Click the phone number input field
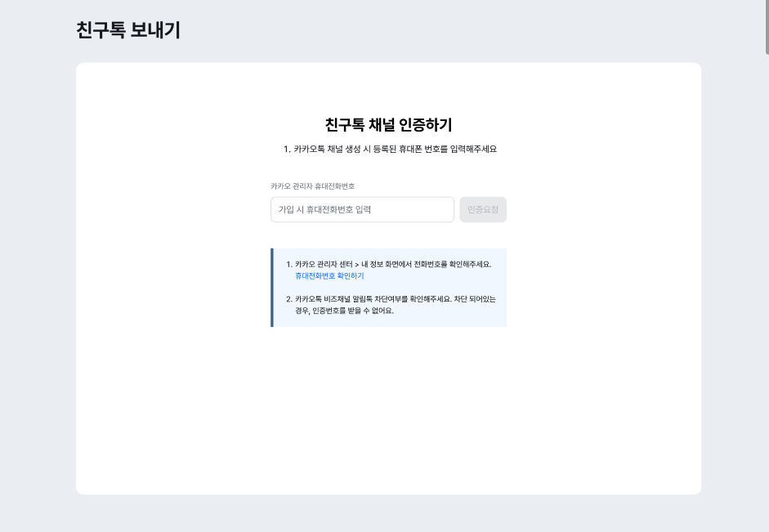This screenshot has width=769, height=532. point(362,210)
